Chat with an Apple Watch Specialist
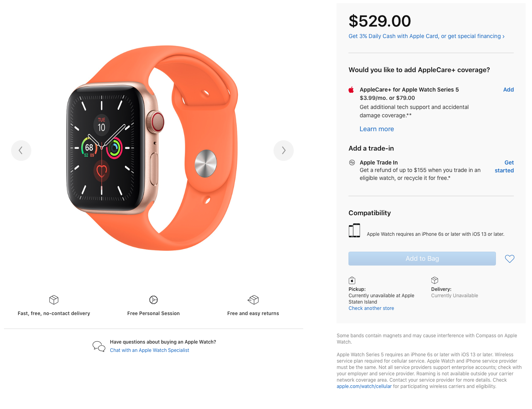Image resolution: width=532 pixels, height=409 pixels. click(149, 350)
